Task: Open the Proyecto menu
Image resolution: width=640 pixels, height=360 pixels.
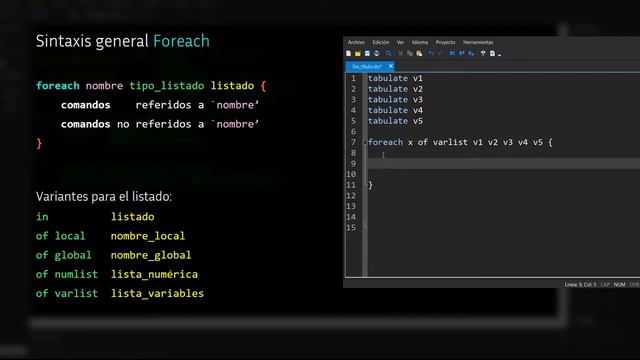Action: (445, 42)
